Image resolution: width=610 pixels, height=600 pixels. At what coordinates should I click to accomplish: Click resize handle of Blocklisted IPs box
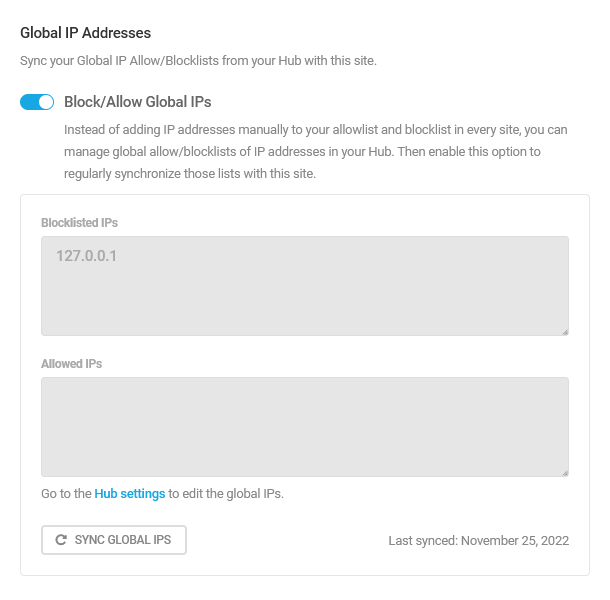pos(564,330)
